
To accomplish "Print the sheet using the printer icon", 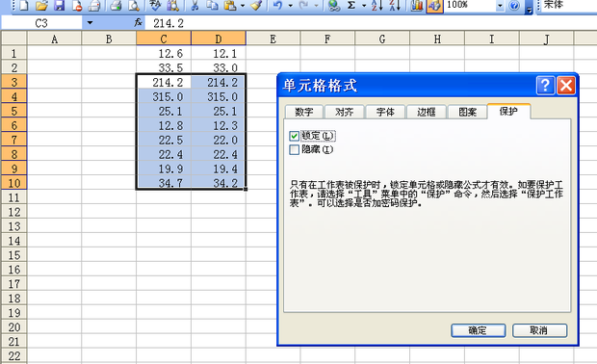I will pyautogui.click(x=117, y=5).
